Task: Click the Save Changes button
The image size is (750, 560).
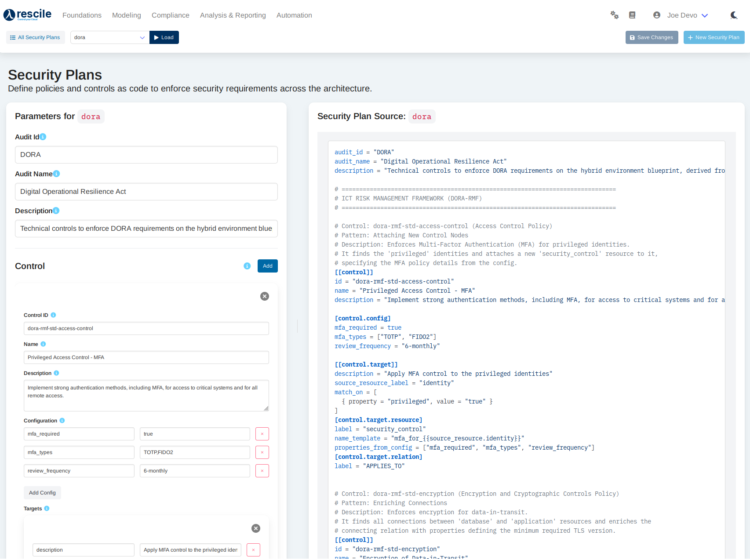Action: point(652,37)
